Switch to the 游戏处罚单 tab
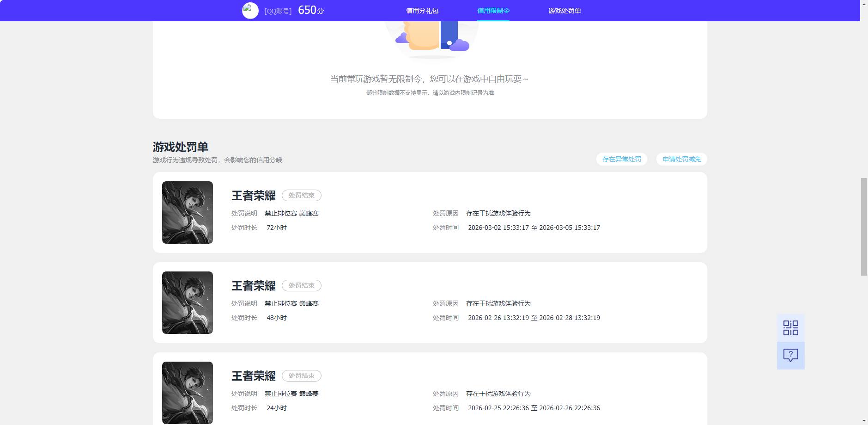The width and height of the screenshot is (868, 425). pyautogui.click(x=565, y=11)
